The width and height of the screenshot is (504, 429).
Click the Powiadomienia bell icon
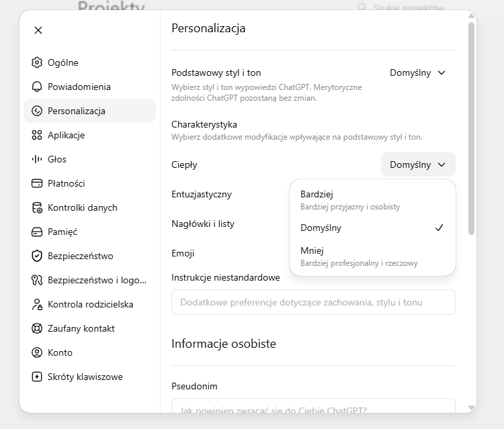click(37, 87)
